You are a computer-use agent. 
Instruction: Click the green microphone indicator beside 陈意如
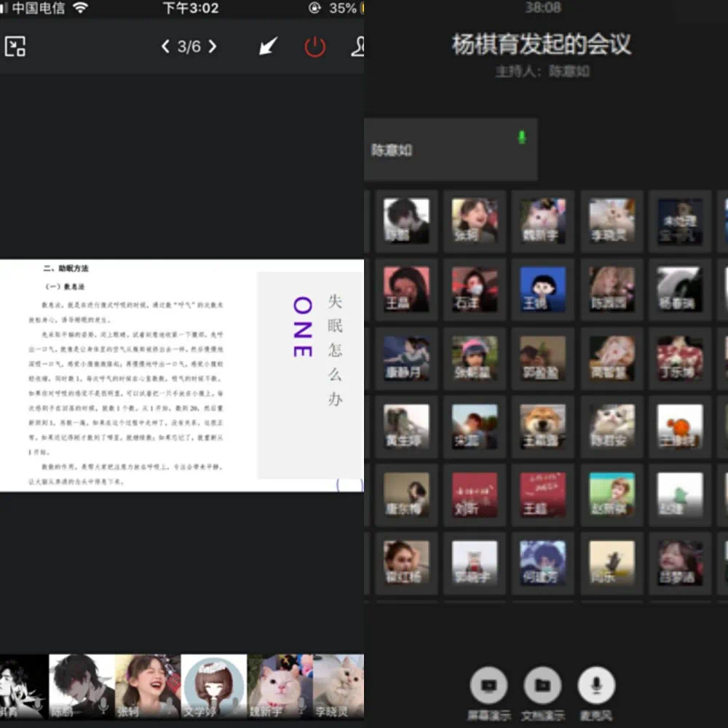coord(521,137)
